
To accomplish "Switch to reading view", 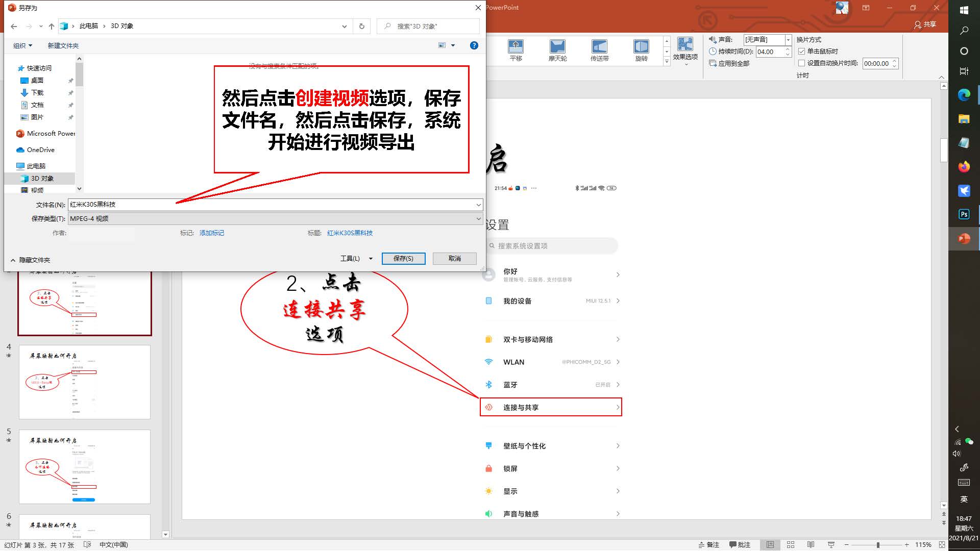I will [811, 545].
